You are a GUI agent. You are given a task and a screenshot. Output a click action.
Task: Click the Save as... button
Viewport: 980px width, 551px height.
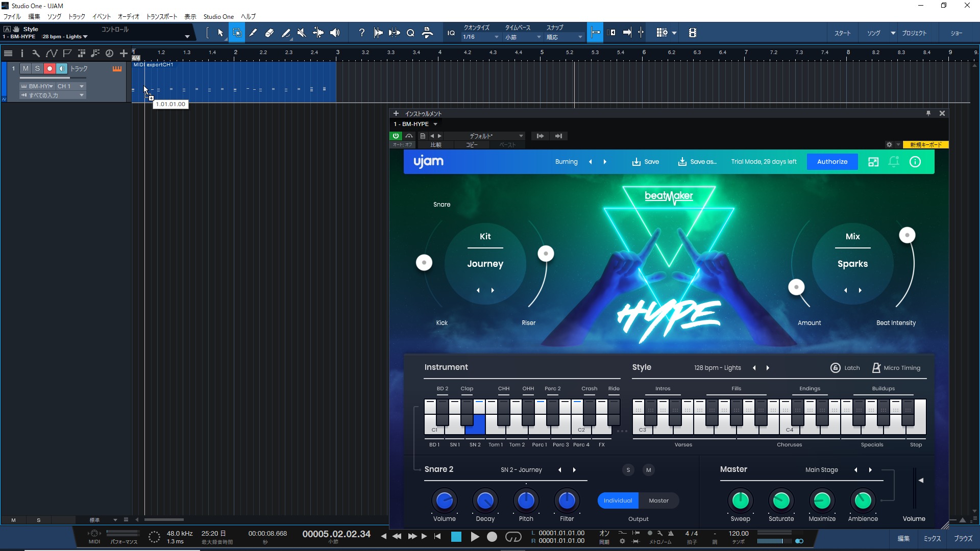tap(697, 162)
